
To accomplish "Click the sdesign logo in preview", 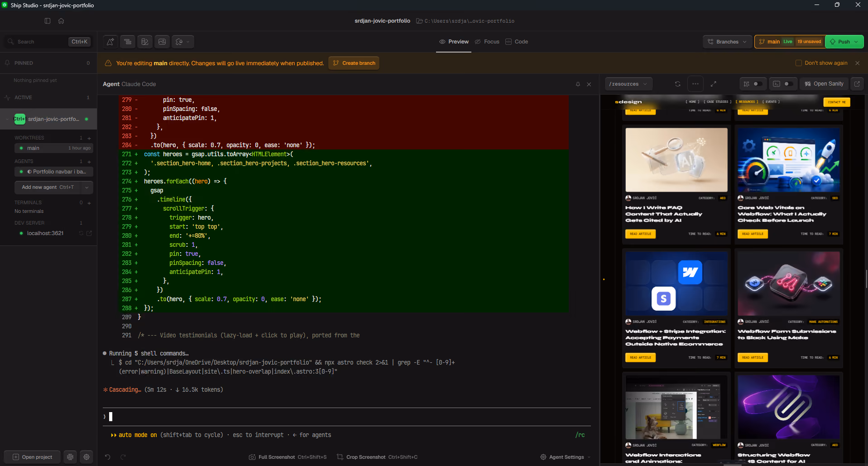I will (x=628, y=102).
